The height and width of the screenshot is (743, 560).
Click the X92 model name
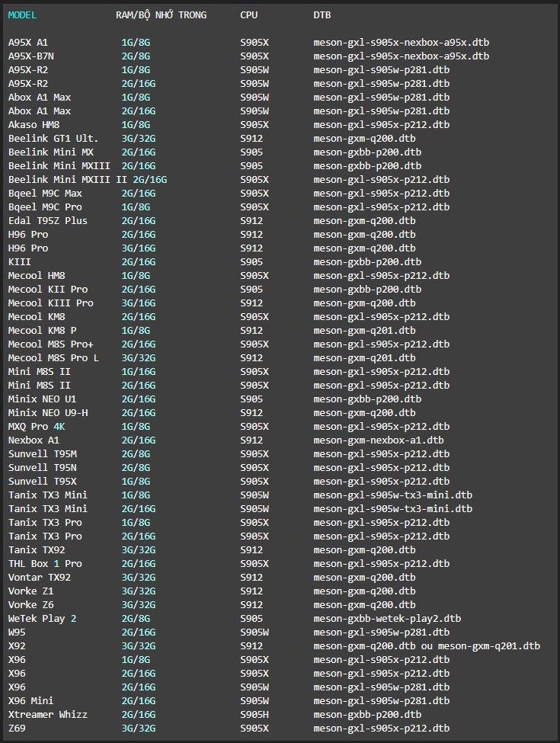click(17, 646)
